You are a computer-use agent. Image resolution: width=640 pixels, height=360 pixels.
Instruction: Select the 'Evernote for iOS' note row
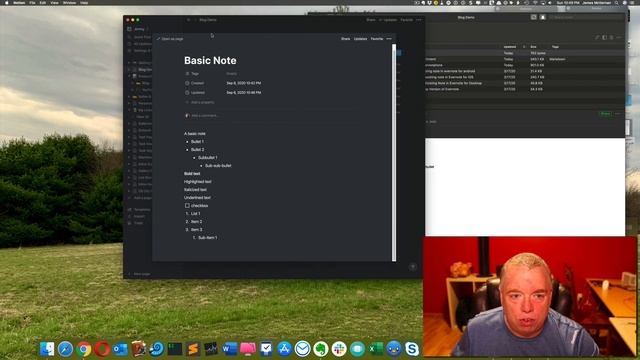pyautogui.click(x=524, y=77)
